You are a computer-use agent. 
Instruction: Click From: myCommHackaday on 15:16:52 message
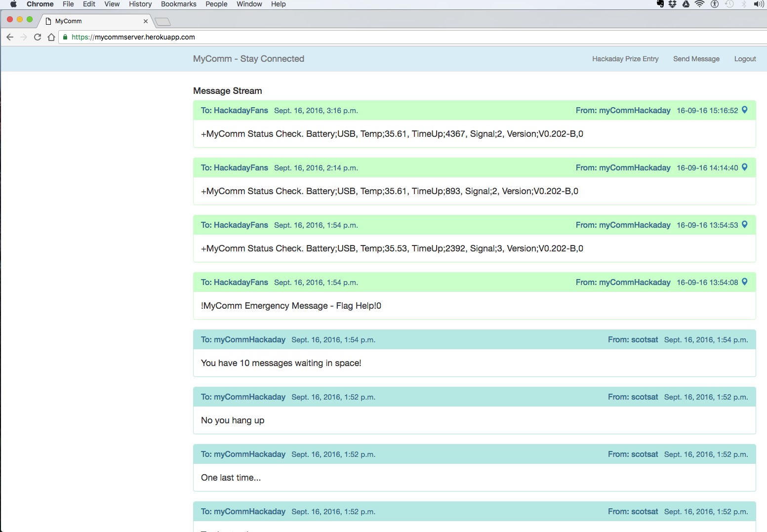point(623,110)
